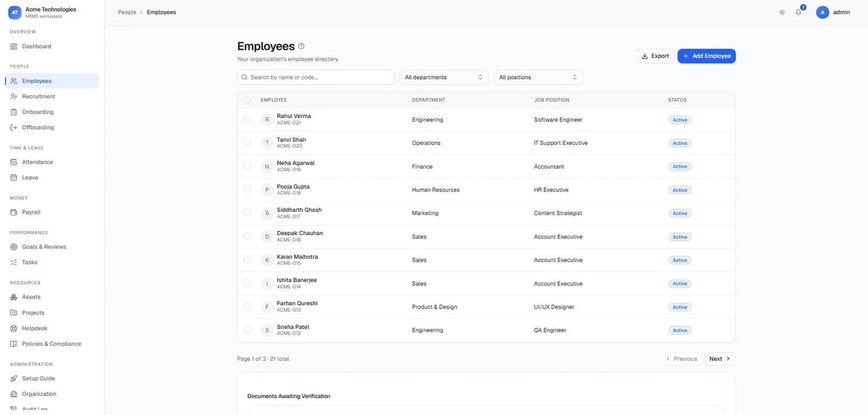The height and width of the screenshot is (415, 868).
Task: Navigate to Payroll
Action: click(52, 212)
